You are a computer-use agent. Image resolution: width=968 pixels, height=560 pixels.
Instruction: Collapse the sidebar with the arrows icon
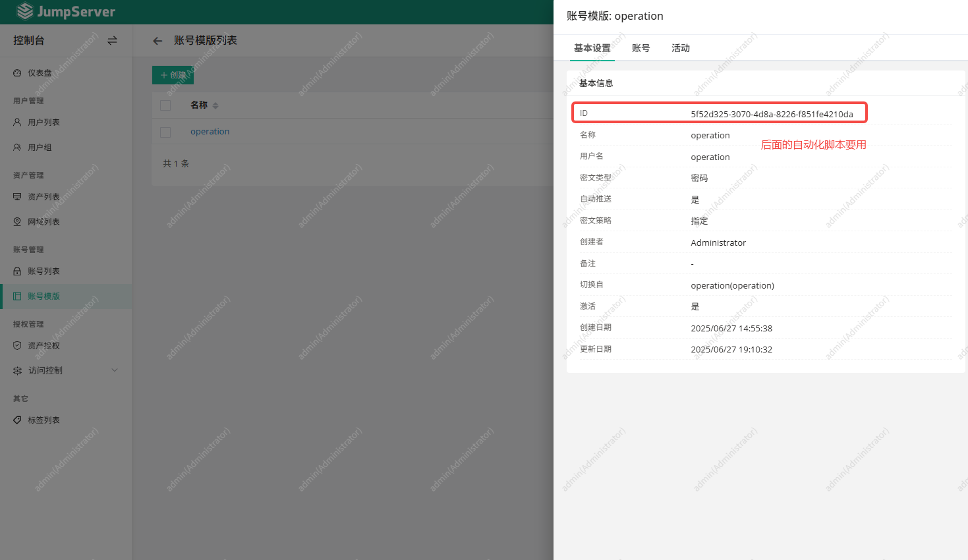point(112,40)
